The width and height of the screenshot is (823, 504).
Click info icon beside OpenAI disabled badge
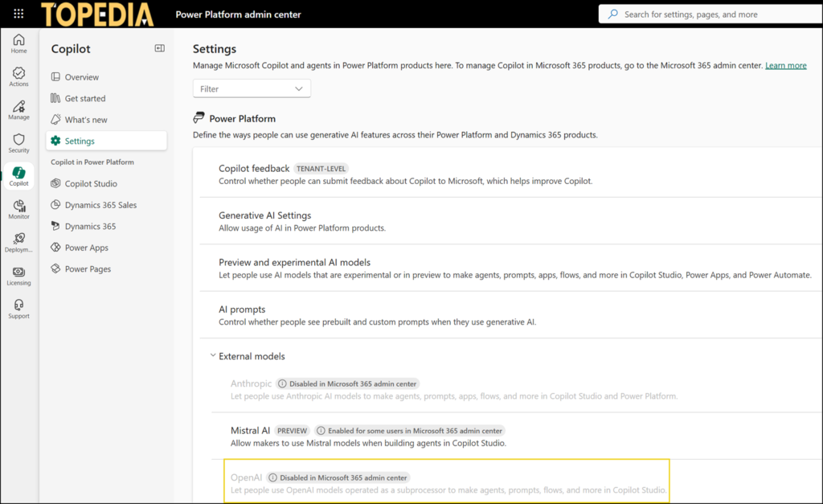273,477
